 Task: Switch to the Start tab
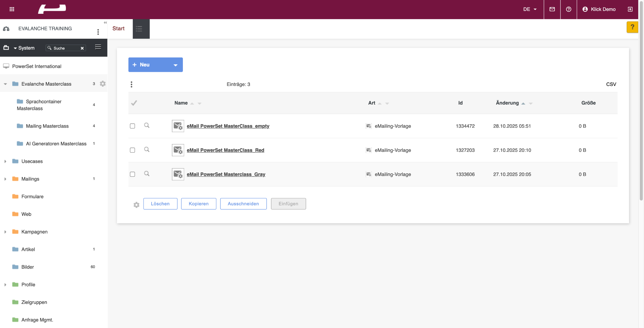pyautogui.click(x=118, y=29)
